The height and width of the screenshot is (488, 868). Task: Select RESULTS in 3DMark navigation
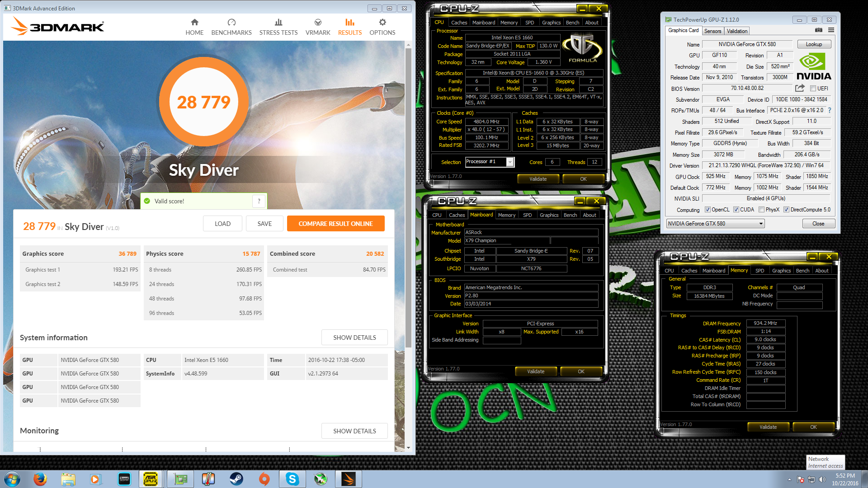pyautogui.click(x=350, y=27)
